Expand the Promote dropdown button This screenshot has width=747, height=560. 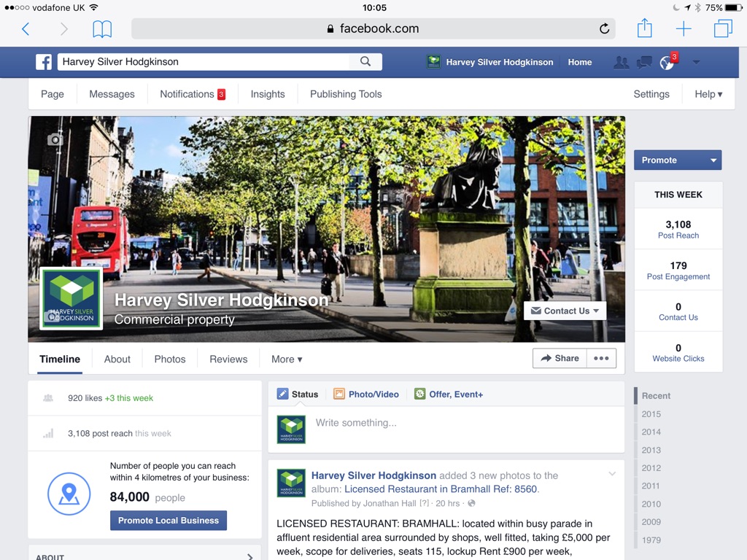click(713, 160)
